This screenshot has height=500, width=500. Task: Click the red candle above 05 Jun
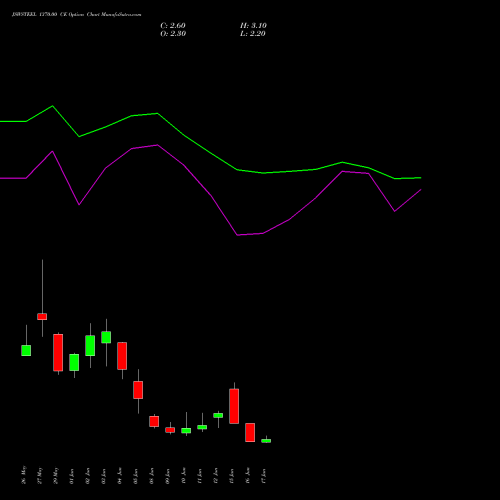coord(138,390)
